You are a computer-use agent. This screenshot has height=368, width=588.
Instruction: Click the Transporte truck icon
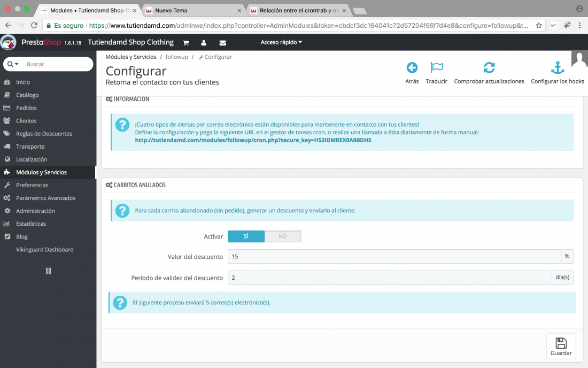(7, 147)
